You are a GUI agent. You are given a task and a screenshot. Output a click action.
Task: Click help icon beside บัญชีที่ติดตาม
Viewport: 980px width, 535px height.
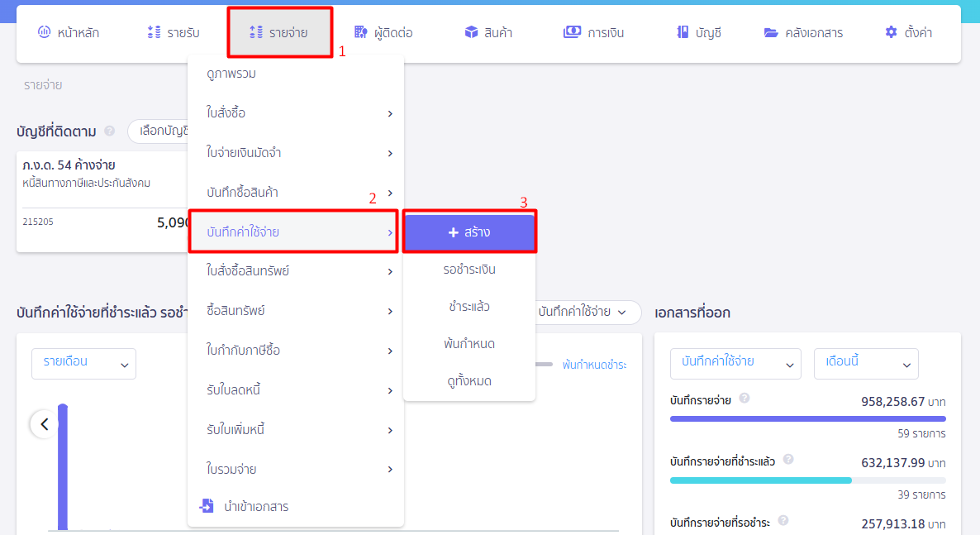click(109, 131)
